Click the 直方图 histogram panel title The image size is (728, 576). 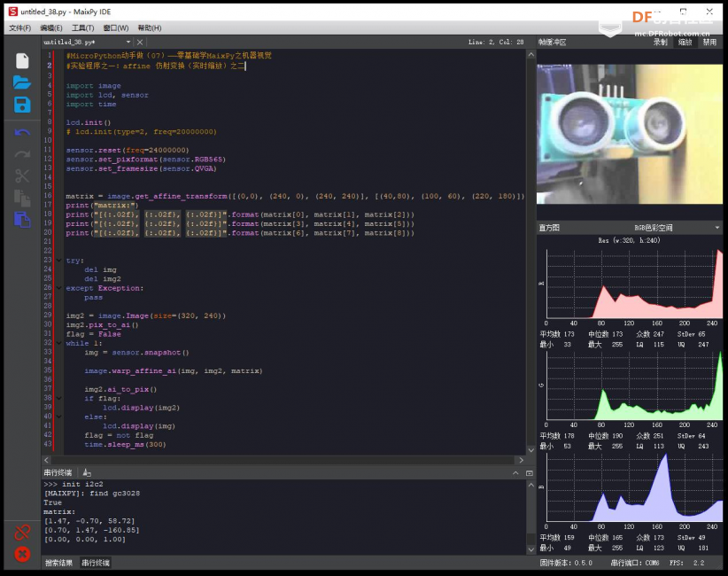click(549, 228)
